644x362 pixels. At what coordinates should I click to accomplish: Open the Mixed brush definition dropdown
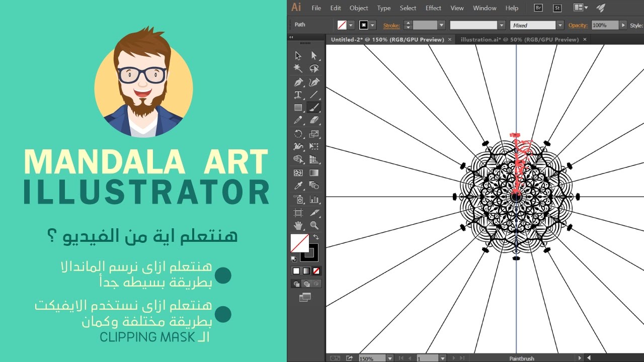tap(560, 25)
